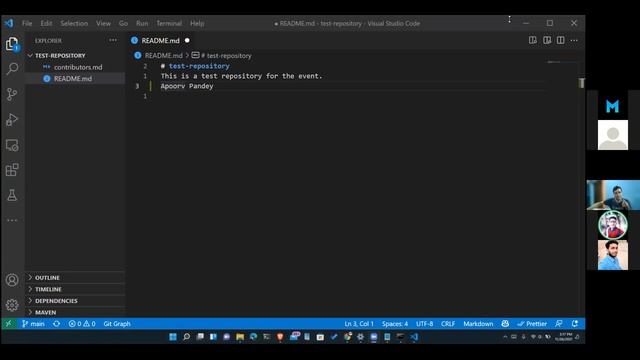Open the Source Control view
Viewport: 640px width, 360px height.
(12, 94)
